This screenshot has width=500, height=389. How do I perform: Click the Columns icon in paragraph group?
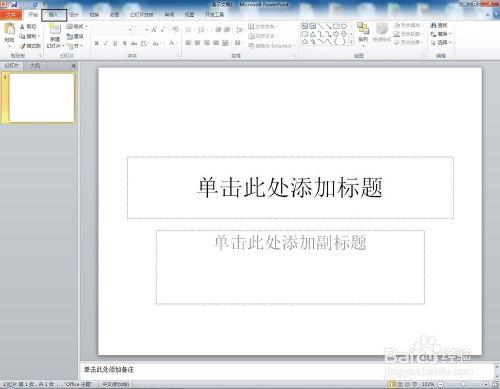[238, 43]
